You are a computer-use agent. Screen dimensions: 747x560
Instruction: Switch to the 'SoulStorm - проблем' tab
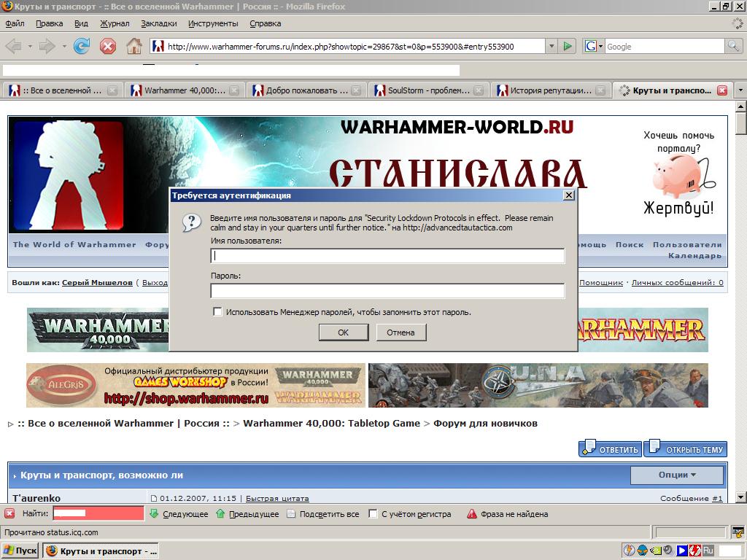pos(428,90)
